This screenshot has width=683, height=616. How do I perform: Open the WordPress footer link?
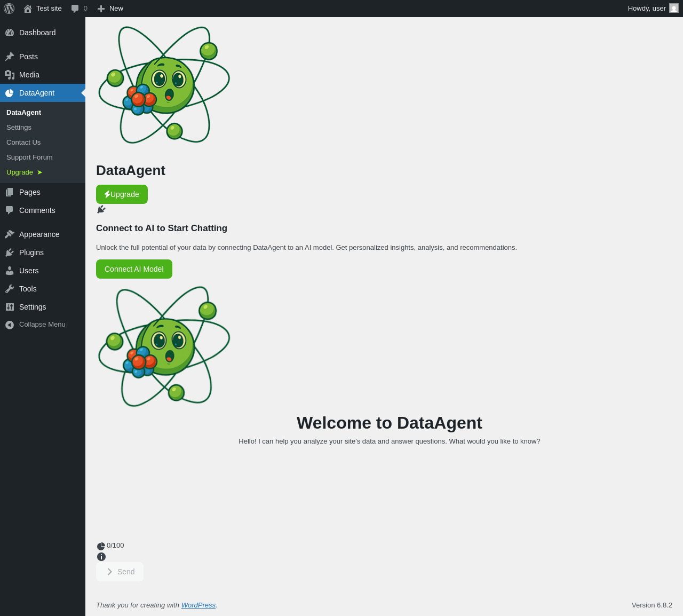[x=198, y=605]
